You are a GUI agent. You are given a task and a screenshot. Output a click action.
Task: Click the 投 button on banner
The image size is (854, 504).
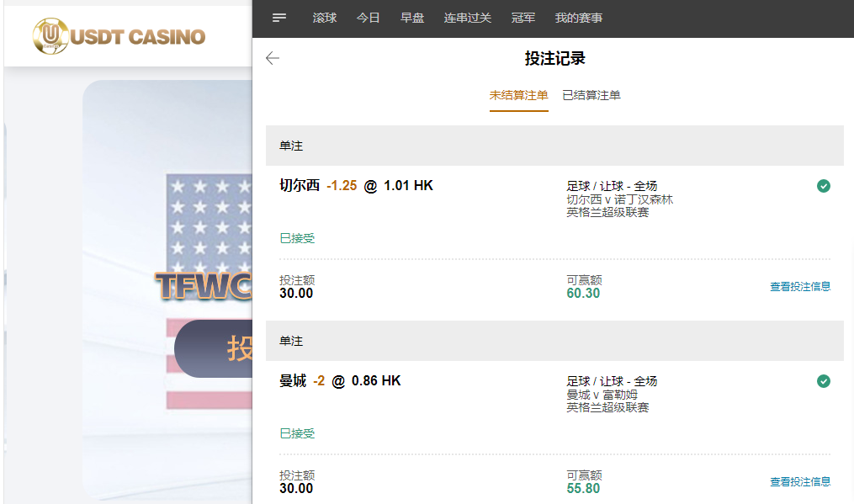(x=214, y=348)
